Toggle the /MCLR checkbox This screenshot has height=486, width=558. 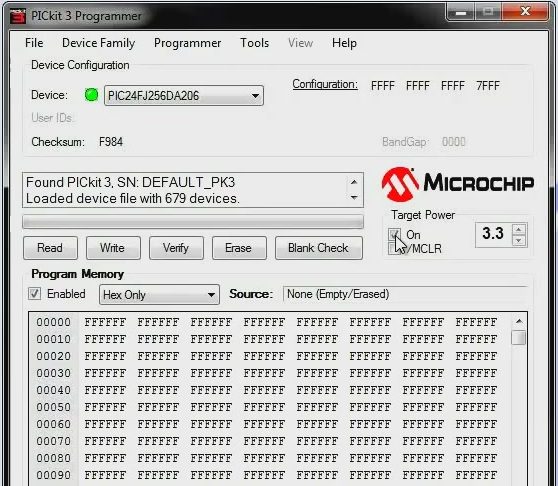pyautogui.click(x=393, y=249)
